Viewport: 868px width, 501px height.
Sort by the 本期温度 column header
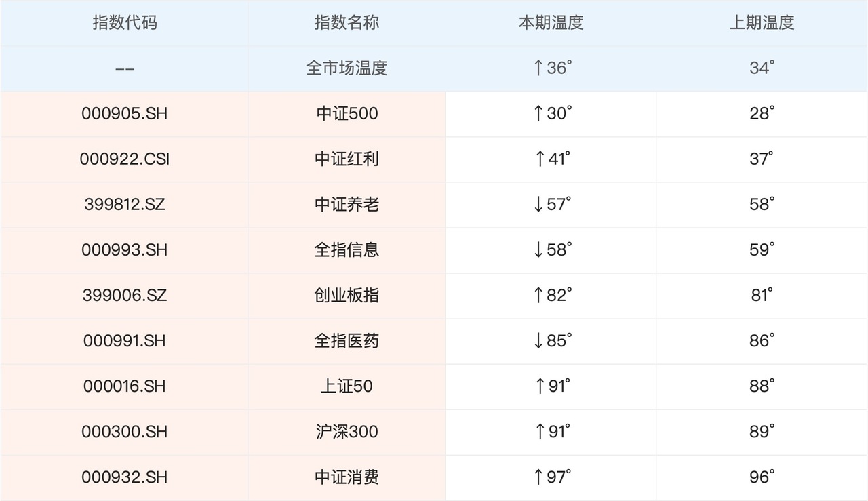click(x=551, y=22)
